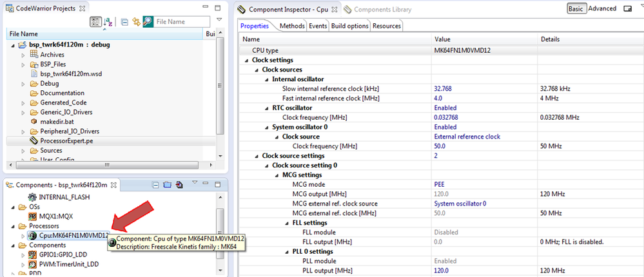The image size is (644, 277).
Task: Open the Build options tab
Action: pos(350,26)
